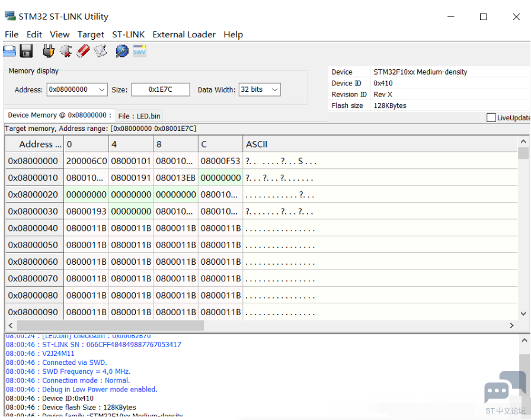531x420 pixels.
Task: Open the SWV viewer icon
Action: (139, 51)
